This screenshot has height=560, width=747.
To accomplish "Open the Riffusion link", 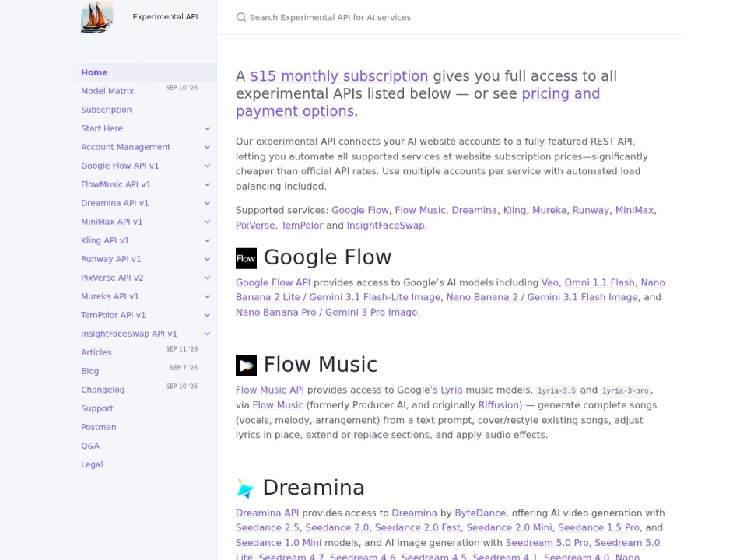I will [498, 405].
